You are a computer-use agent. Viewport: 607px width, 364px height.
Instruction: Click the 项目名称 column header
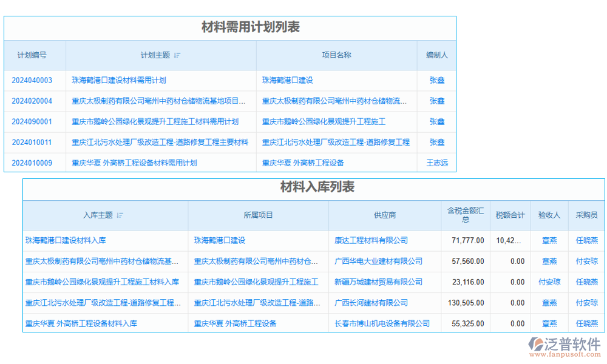coord(336,55)
